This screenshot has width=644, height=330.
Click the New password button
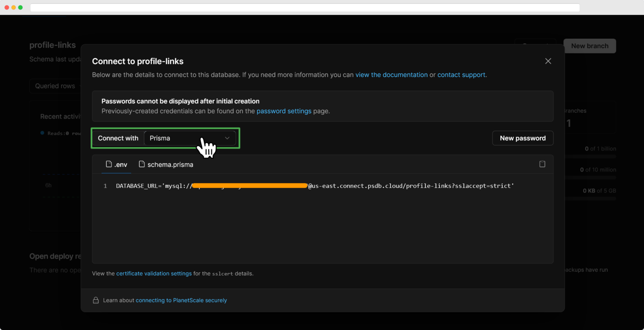coord(522,138)
